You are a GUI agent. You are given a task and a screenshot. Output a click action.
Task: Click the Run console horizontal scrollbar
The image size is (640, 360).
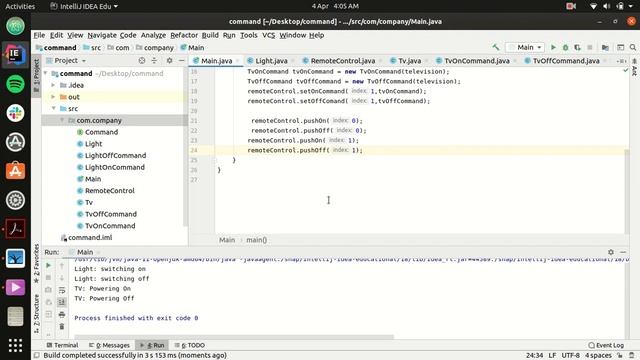tap(234, 337)
